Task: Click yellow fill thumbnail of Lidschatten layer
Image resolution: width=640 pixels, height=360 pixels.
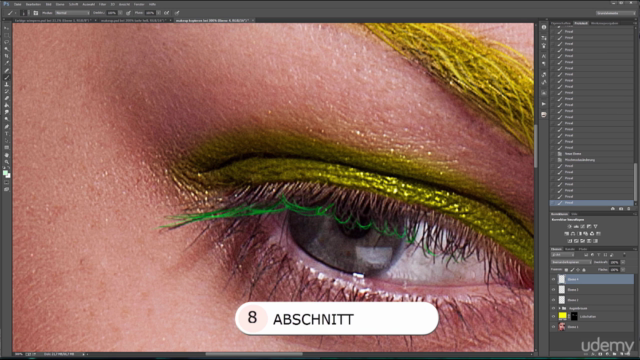Action: [x=562, y=316]
